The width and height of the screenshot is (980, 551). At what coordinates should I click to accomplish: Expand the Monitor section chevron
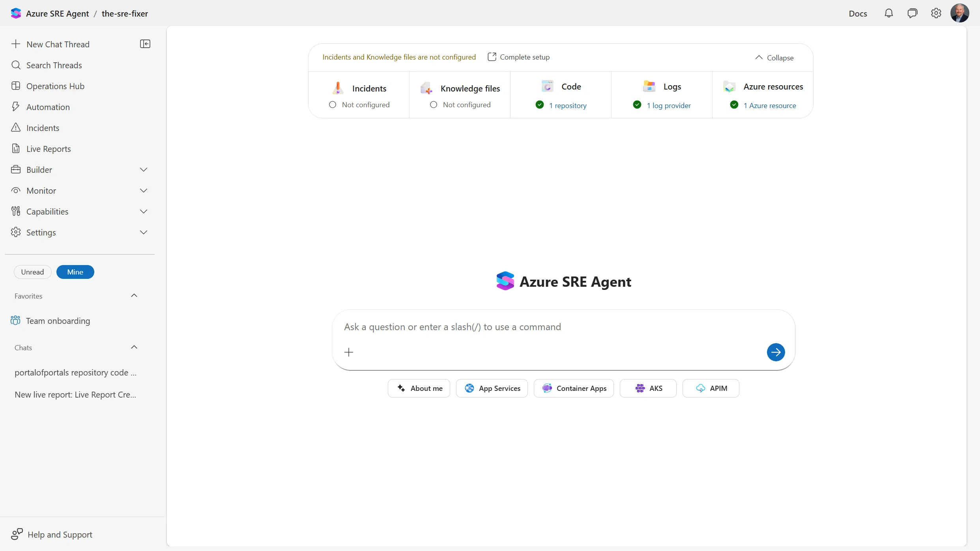coord(144,190)
